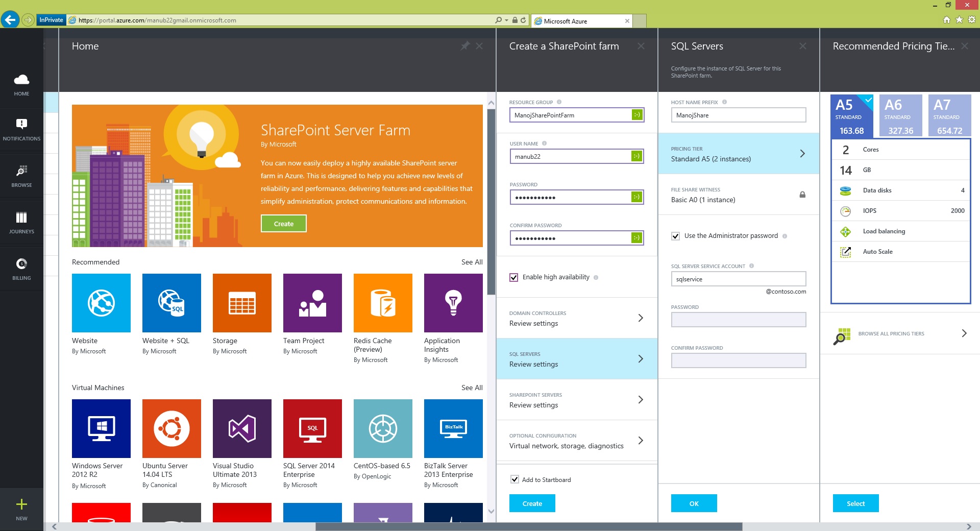Viewport: 980px width, 531px height.
Task: Click the green Create button on banner
Action: [x=283, y=224]
